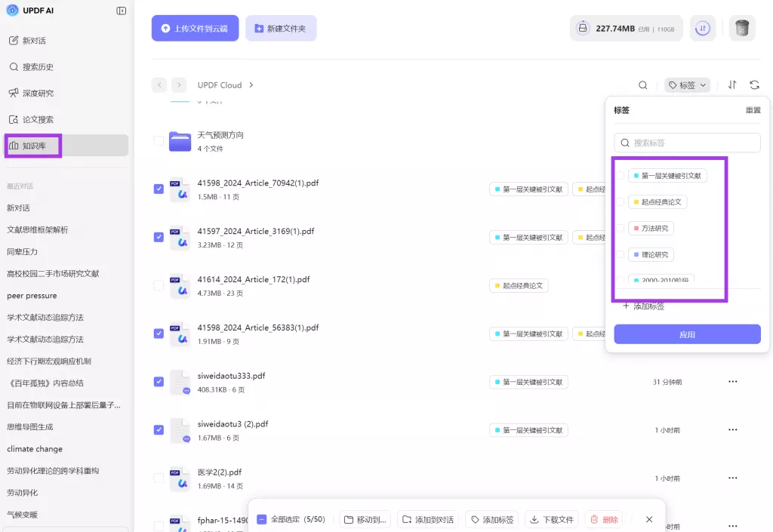Click 上传文件到云端 button

[x=195, y=29]
